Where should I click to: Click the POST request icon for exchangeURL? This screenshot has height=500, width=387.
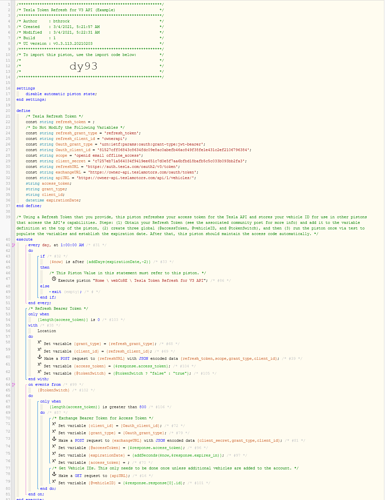point(54,439)
